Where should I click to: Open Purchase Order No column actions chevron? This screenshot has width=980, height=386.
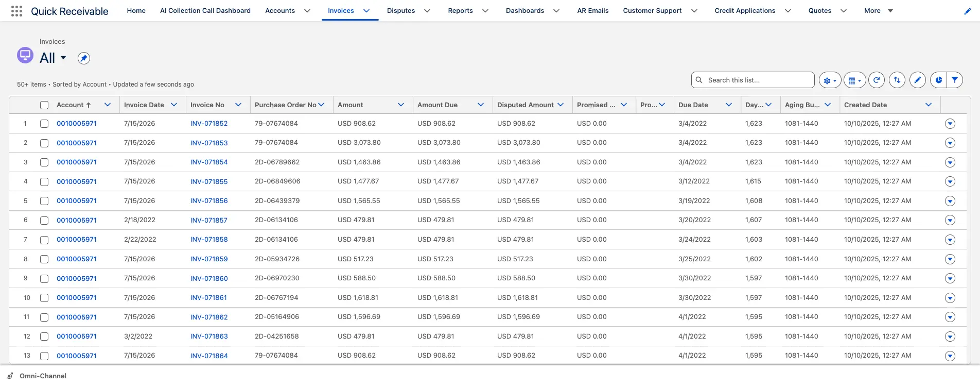click(321, 105)
